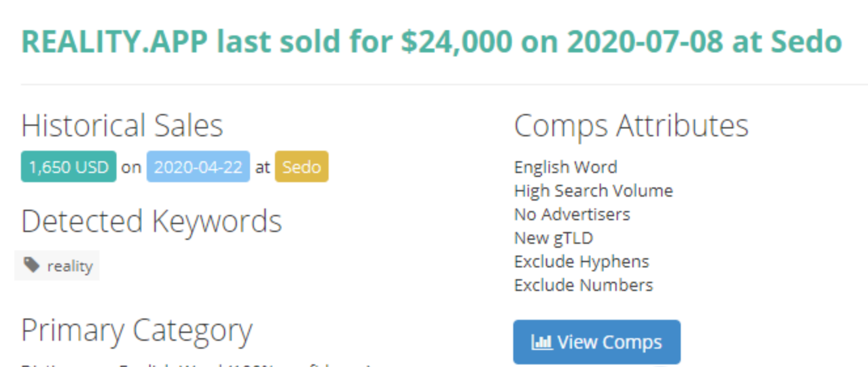Image resolution: width=868 pixels, height=367 pixels.
Task: Click the word "at" before Sedo badge
Action: coord(262,167)
